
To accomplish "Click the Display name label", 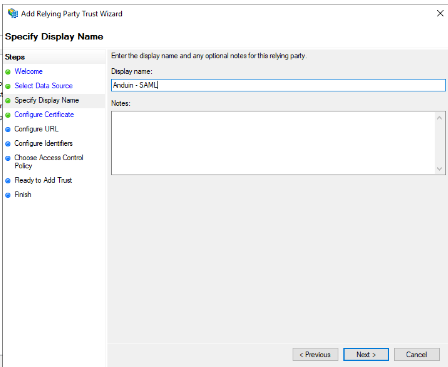I will coord(132,71).
